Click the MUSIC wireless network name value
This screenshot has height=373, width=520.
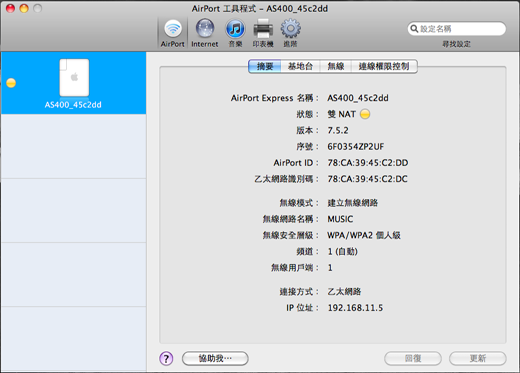pos(340,219)
